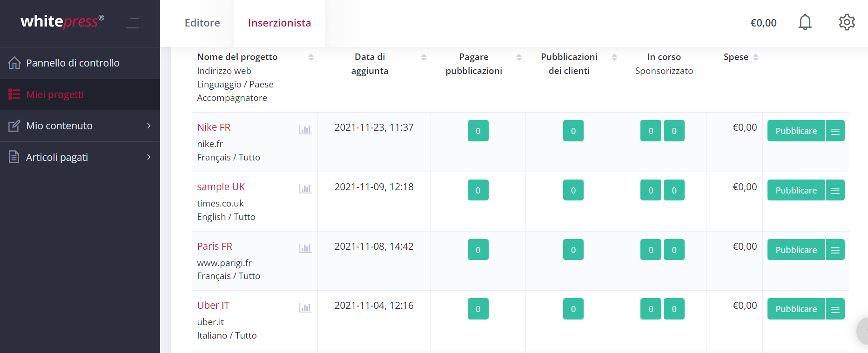The width and height of the screenshot is (868, 353).
Task: Click Pubblicazioni dei clienti count for Nike FR
Action: tap(573, 131)
